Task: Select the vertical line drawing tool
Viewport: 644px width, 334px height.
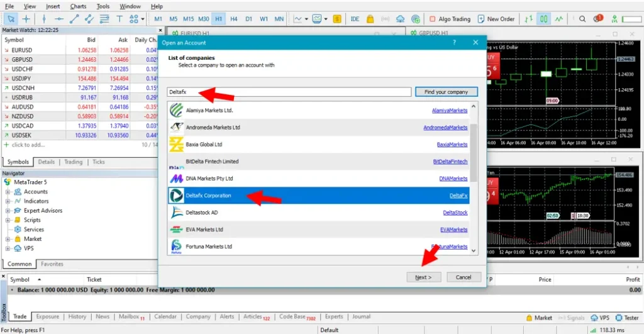Action: [44, 19]
